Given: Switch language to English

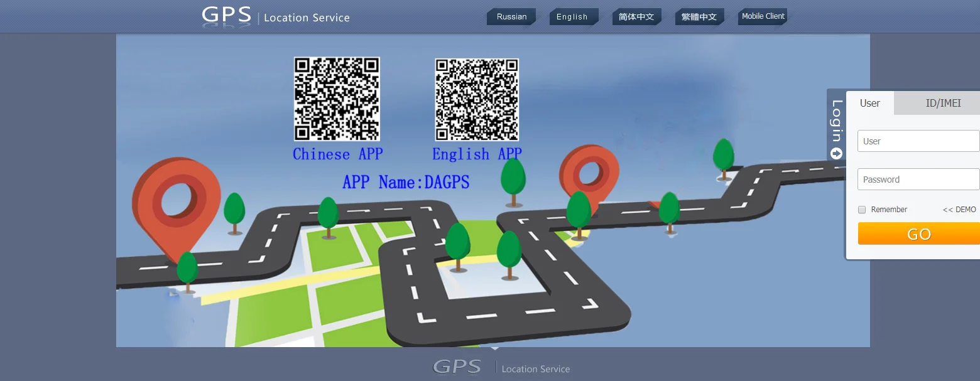Looking at the screenshot, I should point(574,17).
